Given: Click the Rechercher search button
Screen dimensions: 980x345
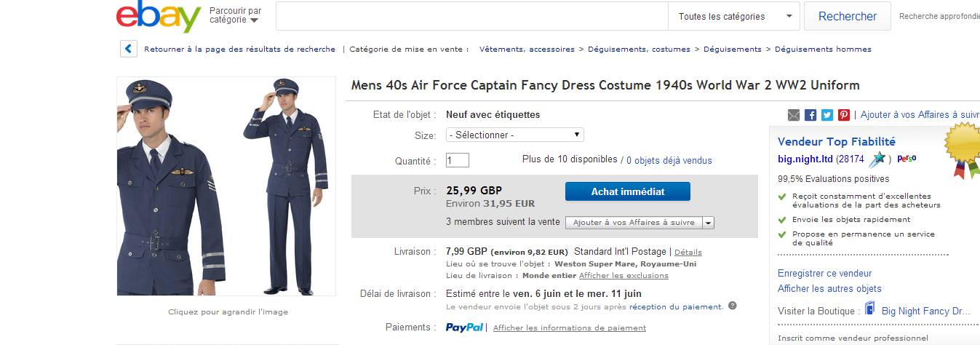Looking at the screenshot, I should click(847, 16).
